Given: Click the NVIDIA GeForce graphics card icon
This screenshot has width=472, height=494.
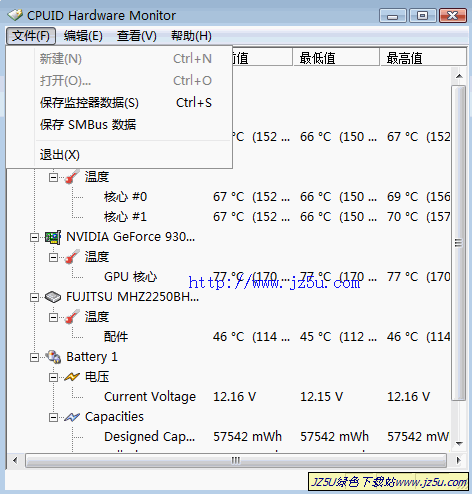Looking at the screenshot, I should click(x=53, y=237).
